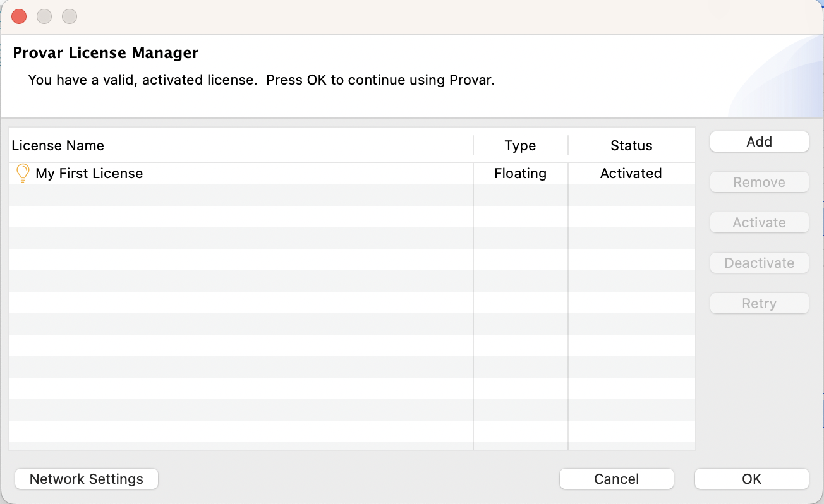Click the lightbulb icon beside My First License

pos(23,173)
